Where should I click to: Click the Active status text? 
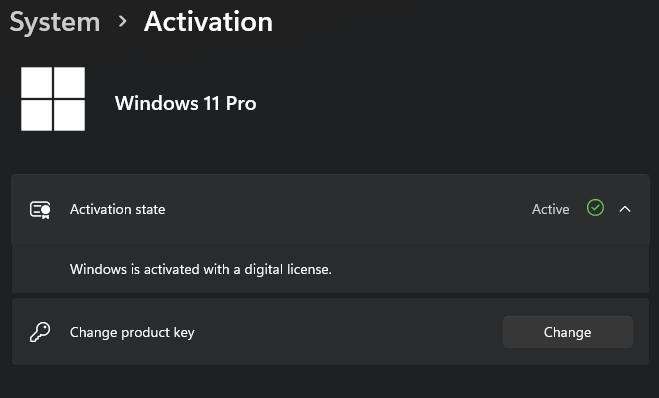(x=551, y=209)
